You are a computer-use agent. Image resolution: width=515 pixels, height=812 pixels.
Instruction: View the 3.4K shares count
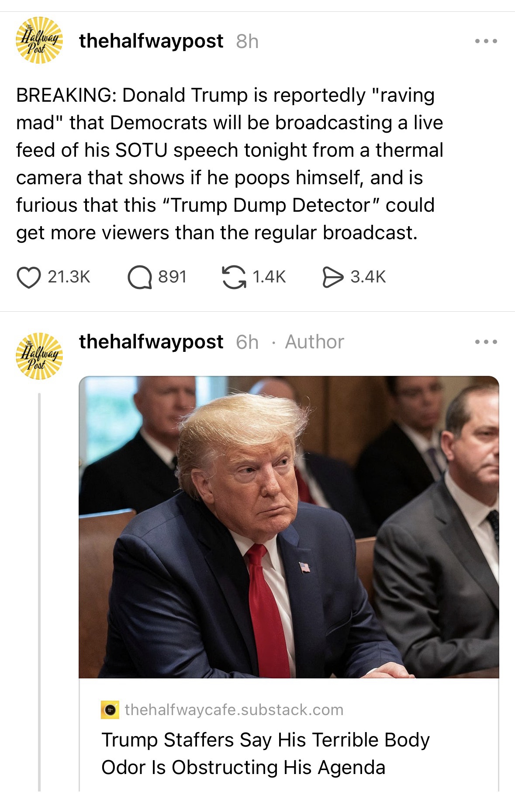(x=368, y=277)
